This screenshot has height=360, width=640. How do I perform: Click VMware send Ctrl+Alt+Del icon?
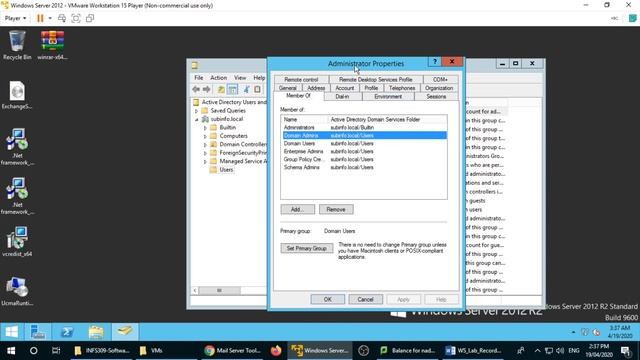point(62,18)
